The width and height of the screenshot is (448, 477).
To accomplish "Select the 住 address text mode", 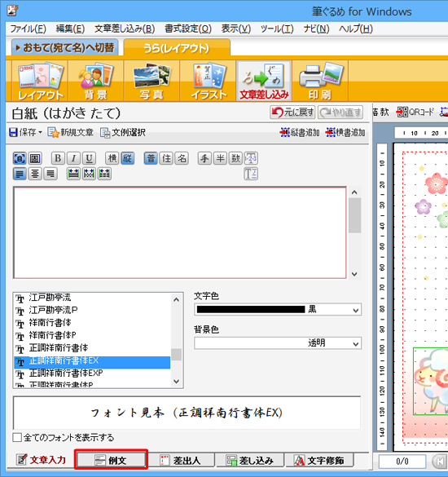I will pyautogui.click(x=166, y=158).
